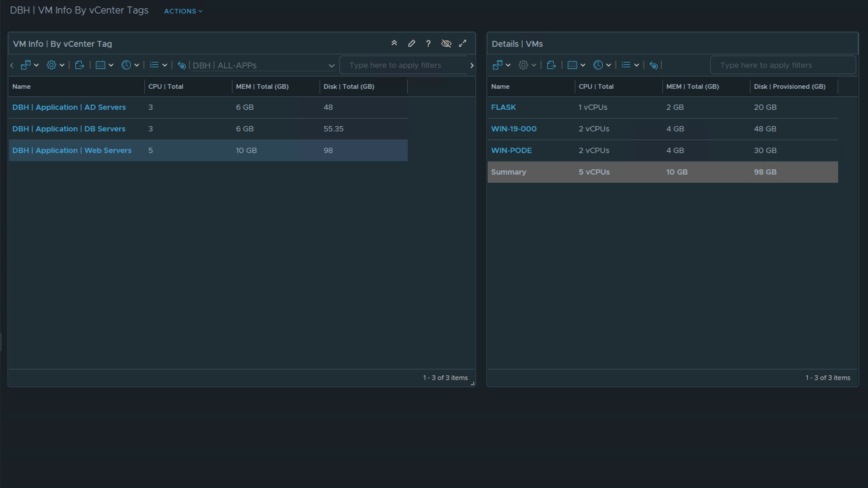Open list view dropdown in Details VMs toolbar

click(x=630, y=65)
